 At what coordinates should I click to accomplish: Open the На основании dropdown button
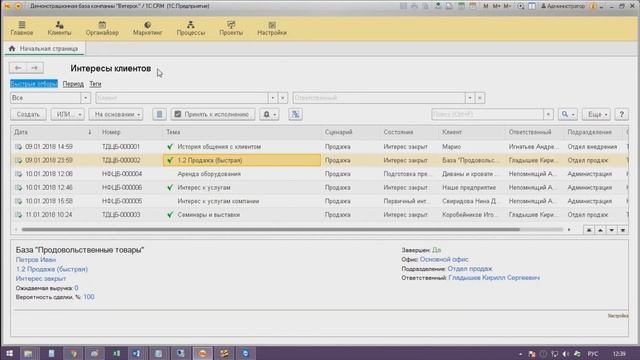click(116, 114)
